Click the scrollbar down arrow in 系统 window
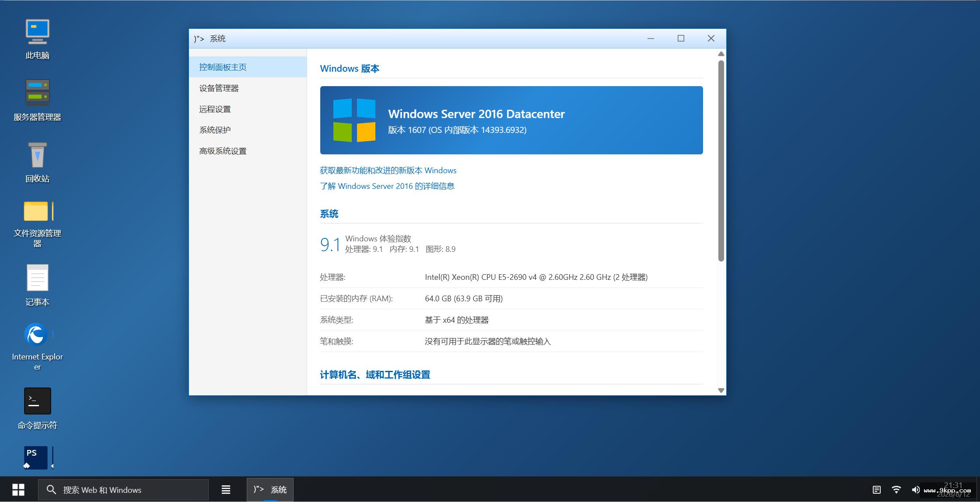The height and width of the screenshot is (502, 980). click(x=721, y=390)
